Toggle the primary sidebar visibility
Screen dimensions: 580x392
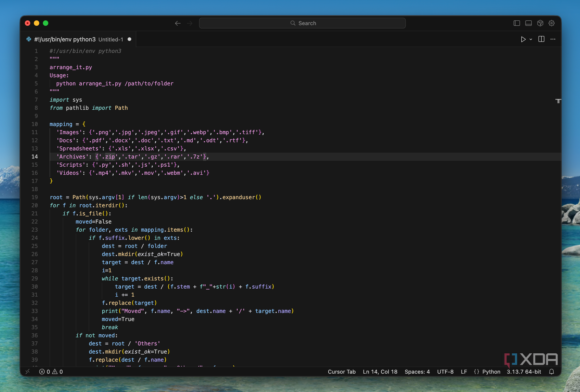(517, 23)
